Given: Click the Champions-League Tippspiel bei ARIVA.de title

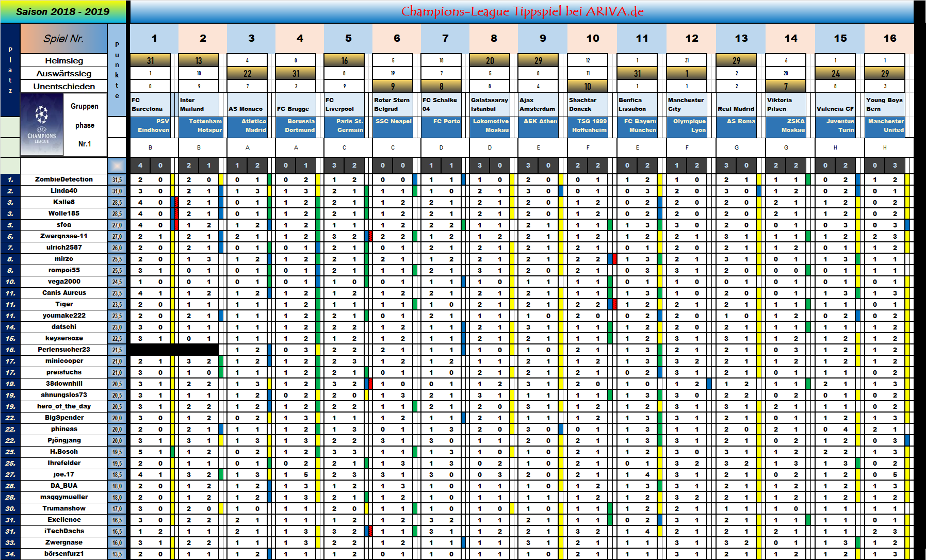Looking at the screenshot, I should [x=522, y=11].
